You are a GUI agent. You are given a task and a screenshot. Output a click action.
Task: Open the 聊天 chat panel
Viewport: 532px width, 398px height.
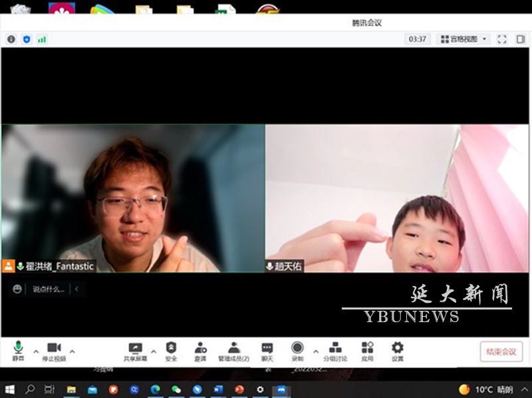tap(267, 351)
